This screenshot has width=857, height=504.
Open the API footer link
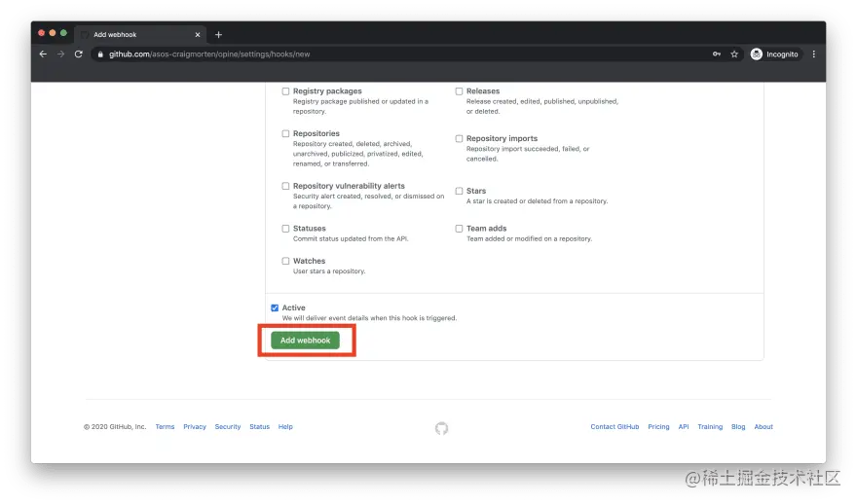pos(684,427)
